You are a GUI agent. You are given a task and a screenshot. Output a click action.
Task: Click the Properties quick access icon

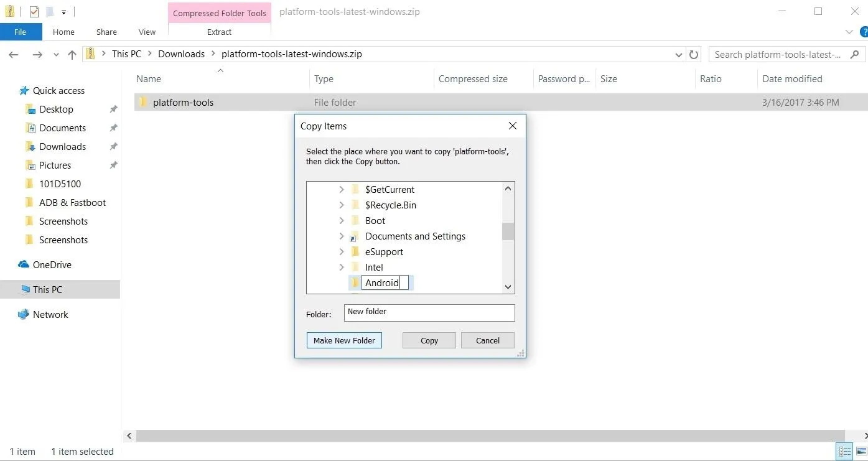(34, 12)
